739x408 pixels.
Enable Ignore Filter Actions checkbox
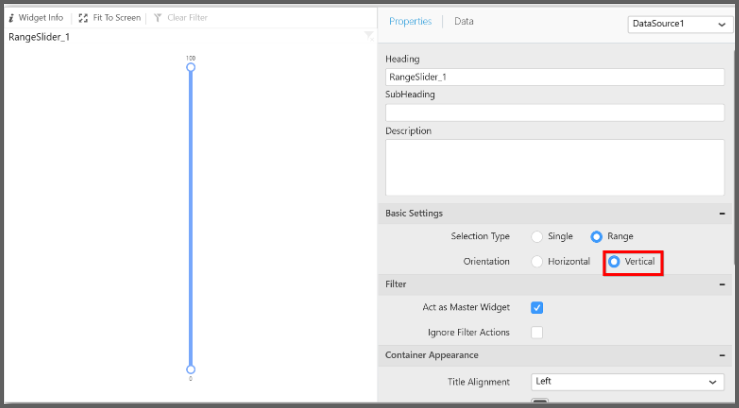pyautogui.click(x=537, y=332)
